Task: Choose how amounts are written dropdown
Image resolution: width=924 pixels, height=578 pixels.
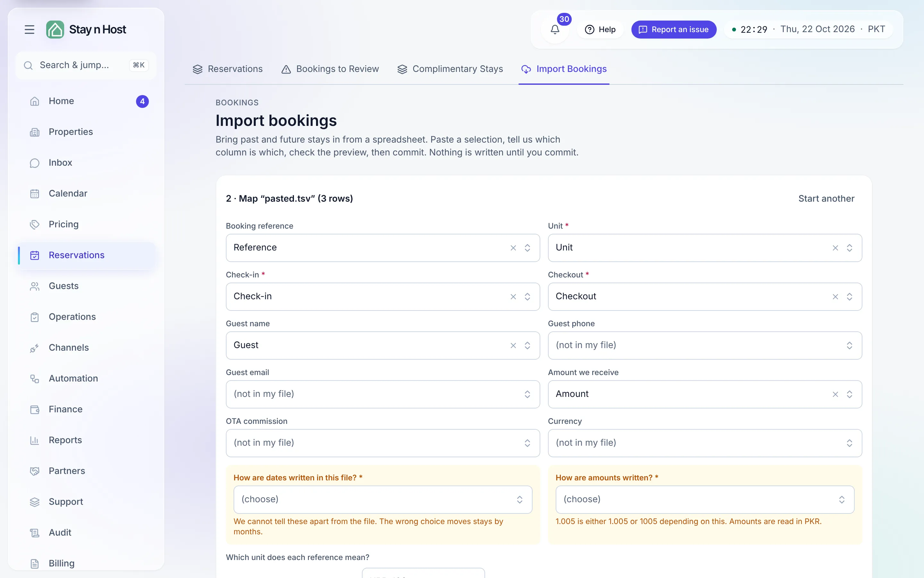Action: click(x=705, y=500)
